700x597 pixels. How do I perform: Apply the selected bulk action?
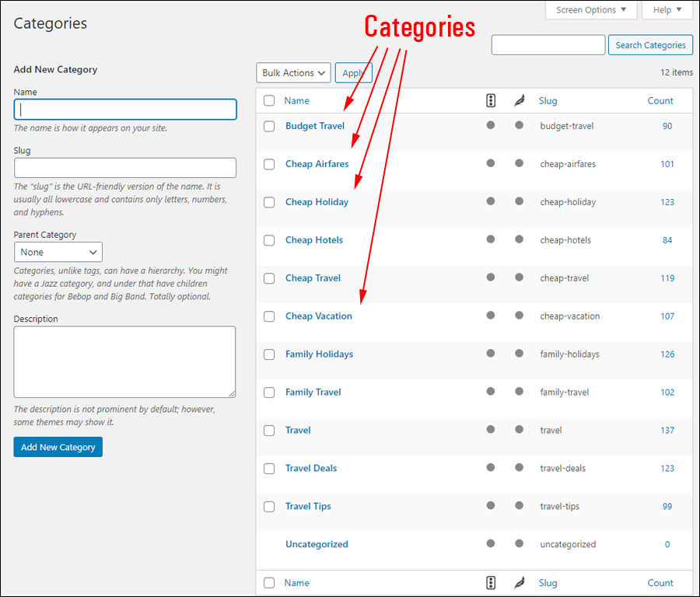point(354,73)
